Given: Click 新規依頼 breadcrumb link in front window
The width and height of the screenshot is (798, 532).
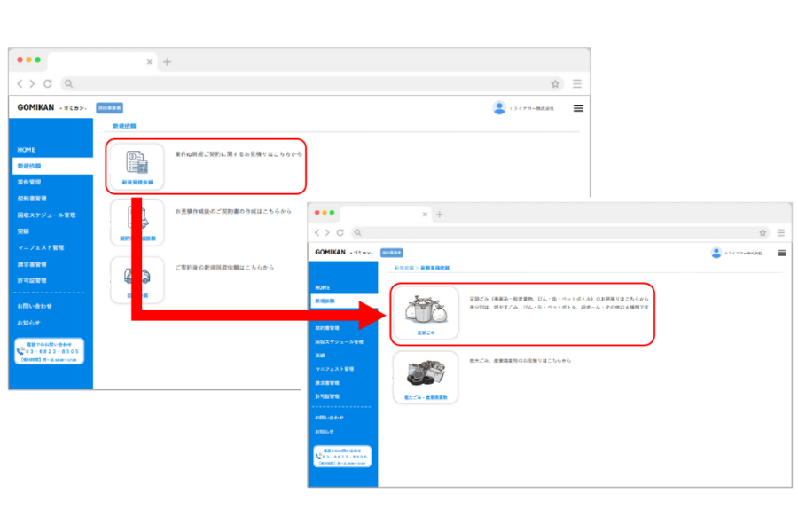Looking at the screenshot, I should tap(403, 267).
